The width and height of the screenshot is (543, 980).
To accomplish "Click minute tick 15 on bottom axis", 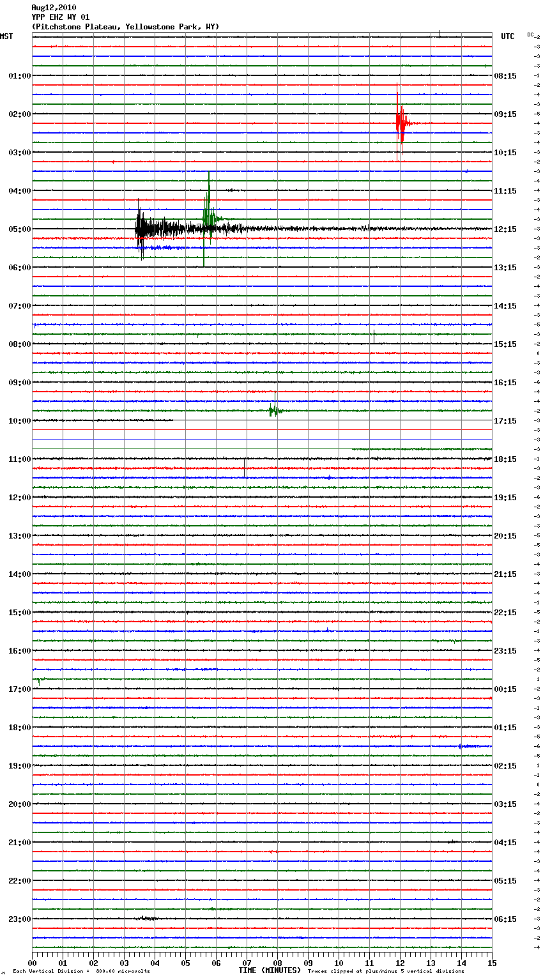I will (x=492, y=963).
